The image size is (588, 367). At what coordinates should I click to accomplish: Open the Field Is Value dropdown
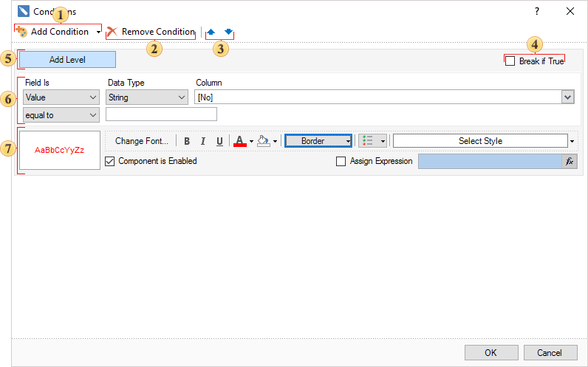(61, 97)
